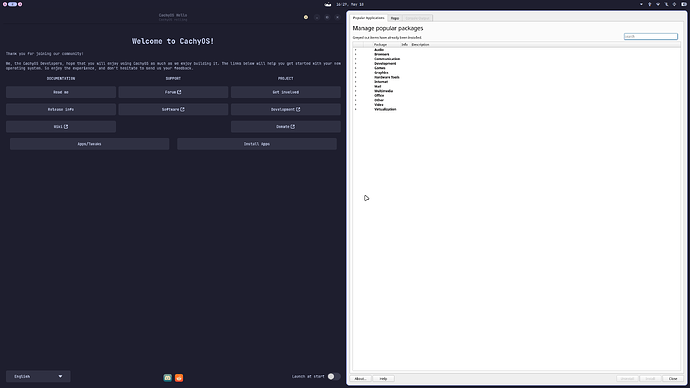The height and width of the screenshot is (388, 690).
Task: Focus the search field in package manager
Action: coord(650,37)
